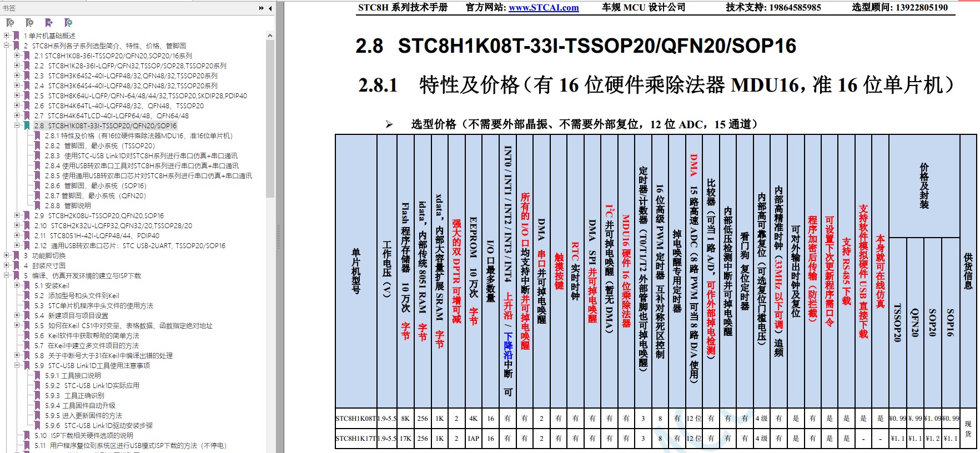Image resolution: width=980 pixels, height=453 pixels.
Task: Expand the 2.5 STC8H8K64U bookmark node
Action: coord(17,95)
